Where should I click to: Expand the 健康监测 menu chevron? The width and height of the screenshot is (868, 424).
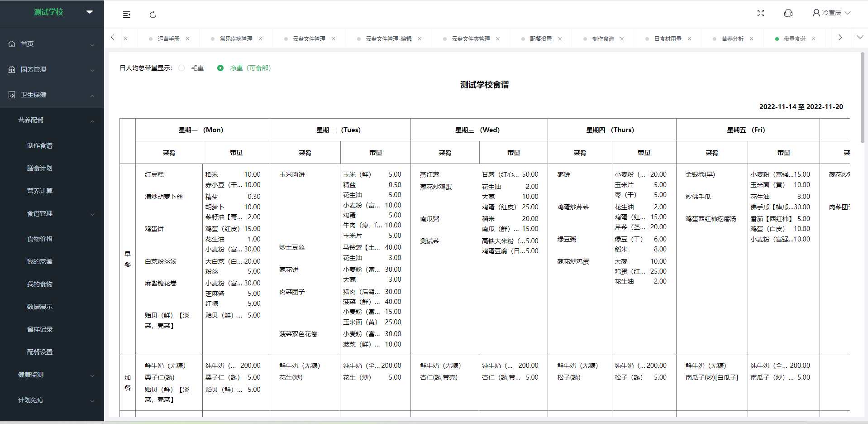pos(92,376)
